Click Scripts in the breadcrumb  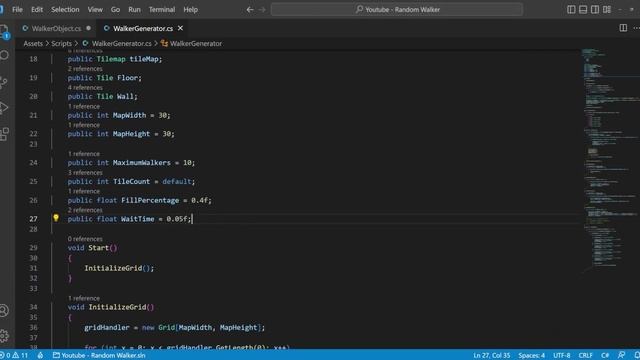tap(61, 43)
